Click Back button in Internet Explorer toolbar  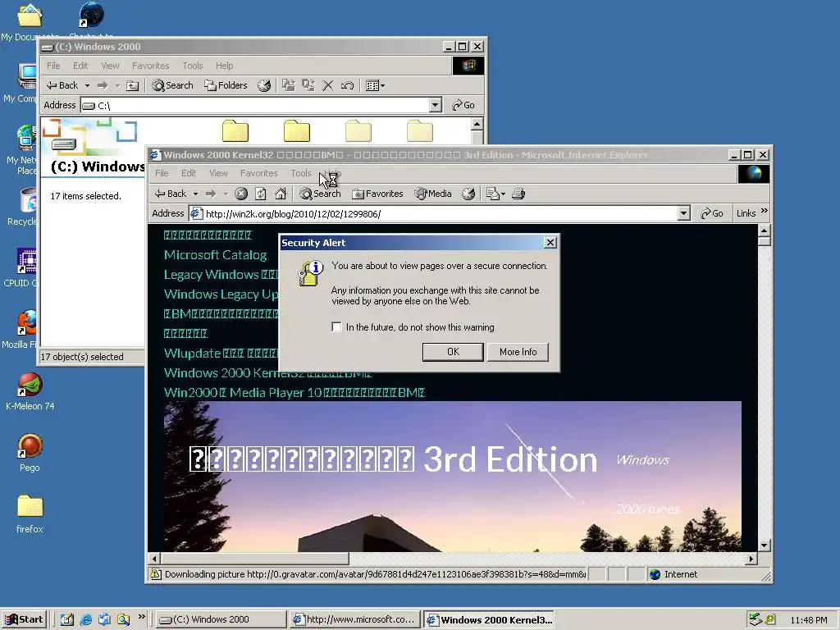[171, 194]
